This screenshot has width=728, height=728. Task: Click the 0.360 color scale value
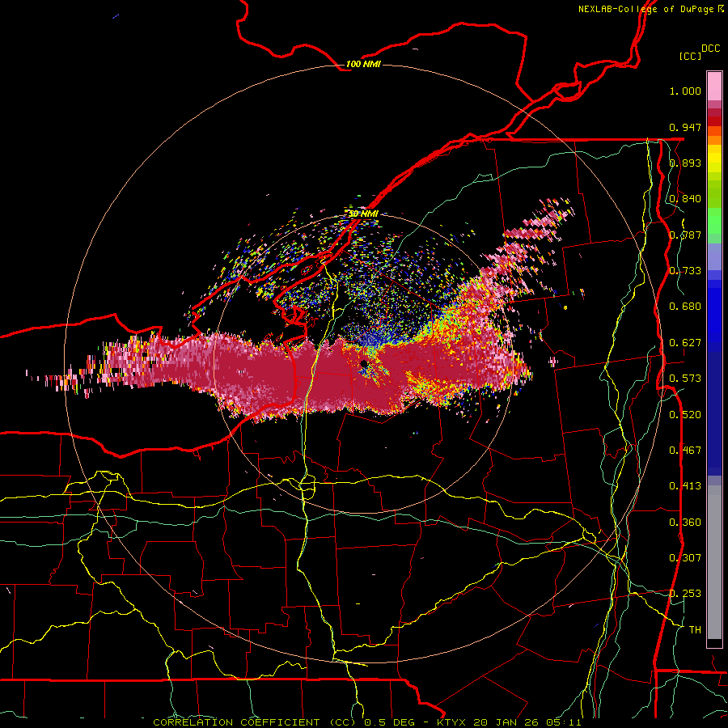pos(685,523)
